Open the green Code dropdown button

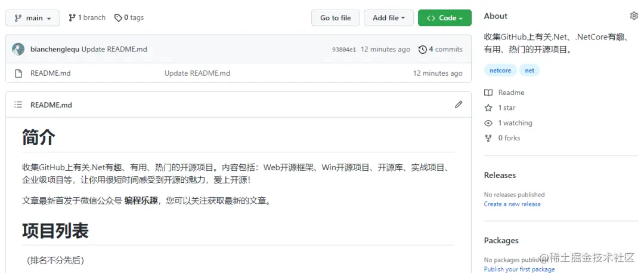pos(445,18)
